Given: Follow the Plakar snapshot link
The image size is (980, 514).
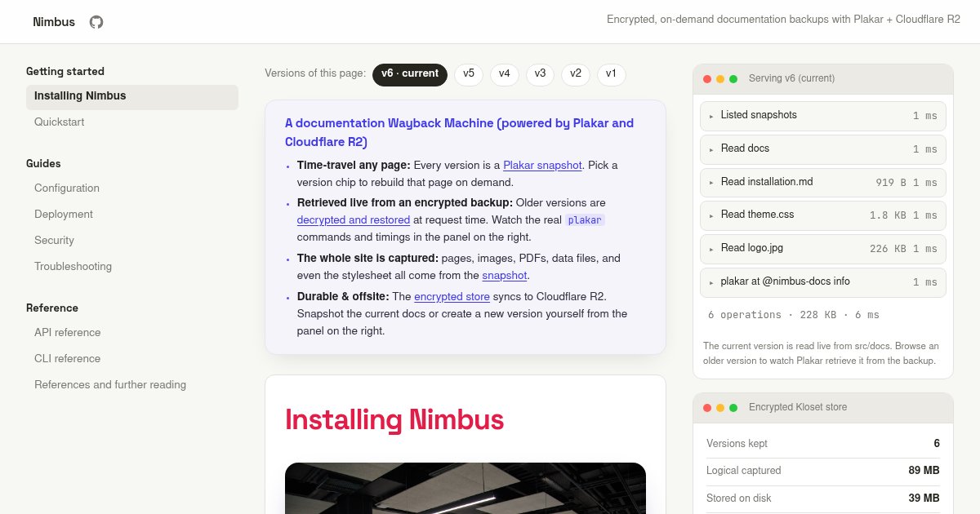Looking at the screenshot, I should 542,166.
